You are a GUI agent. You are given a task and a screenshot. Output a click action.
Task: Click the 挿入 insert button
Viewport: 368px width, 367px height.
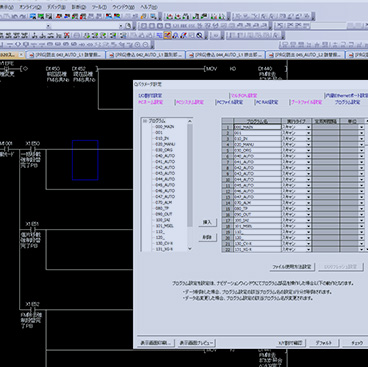pos(207,222)
